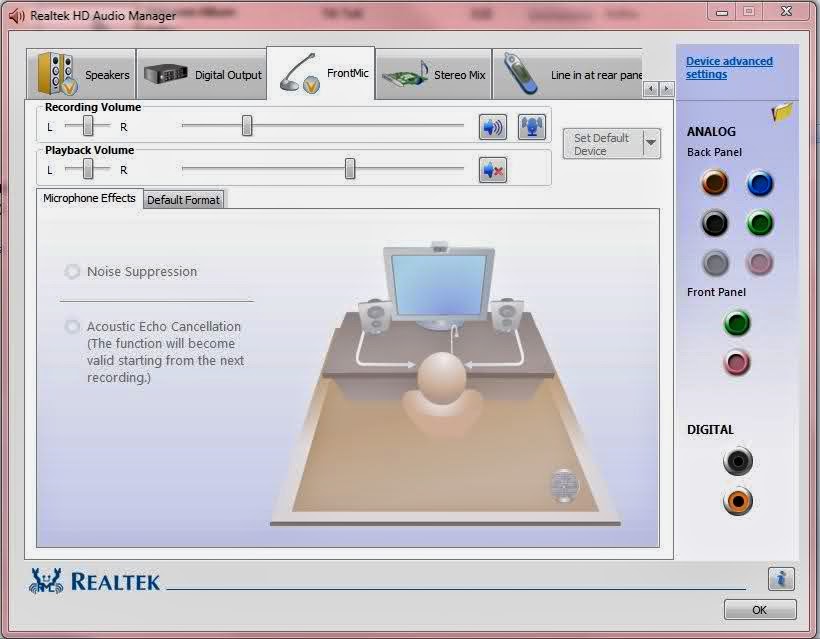Minimize the Realtek HD Audio Manager window
820x639 pixels.
722,12
